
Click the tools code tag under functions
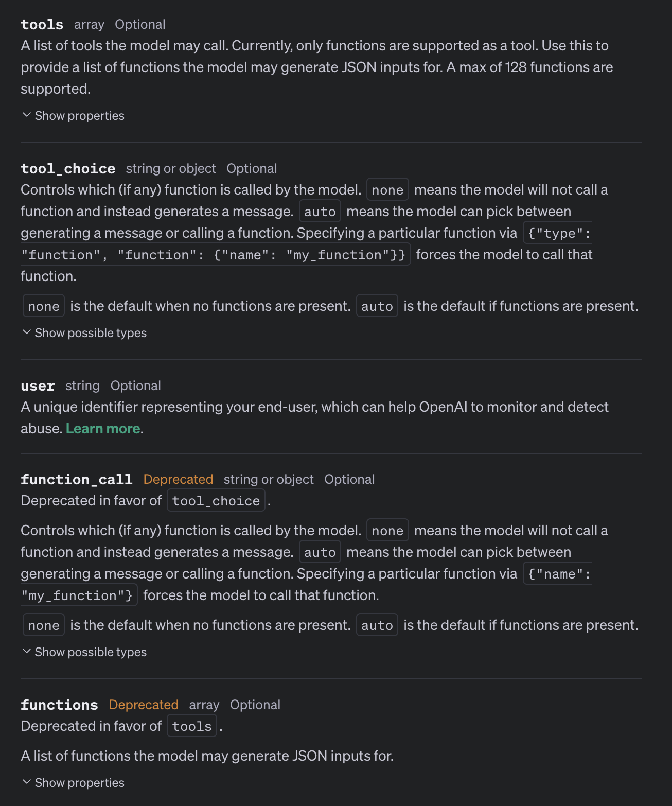pyautogui.click(x=192, y=726)
